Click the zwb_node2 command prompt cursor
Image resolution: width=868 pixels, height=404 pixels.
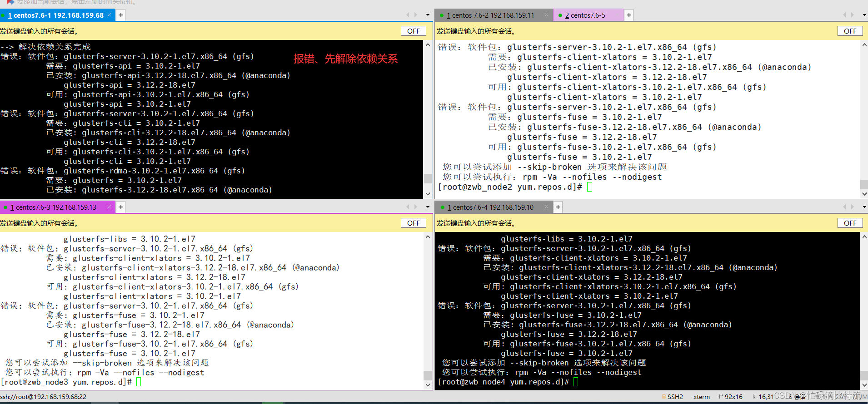pyautogui.click(x=590, y=187)
